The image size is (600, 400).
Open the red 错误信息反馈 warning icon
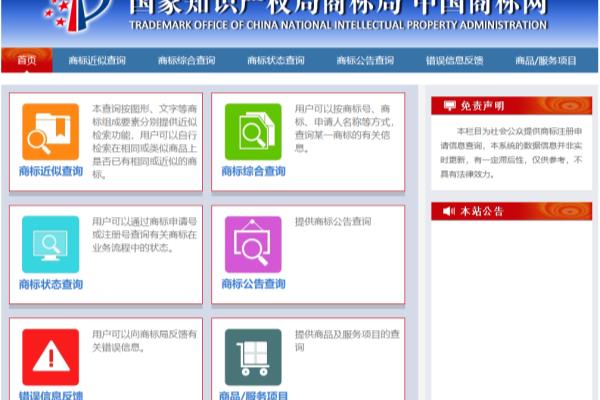[x=51, y=357]
